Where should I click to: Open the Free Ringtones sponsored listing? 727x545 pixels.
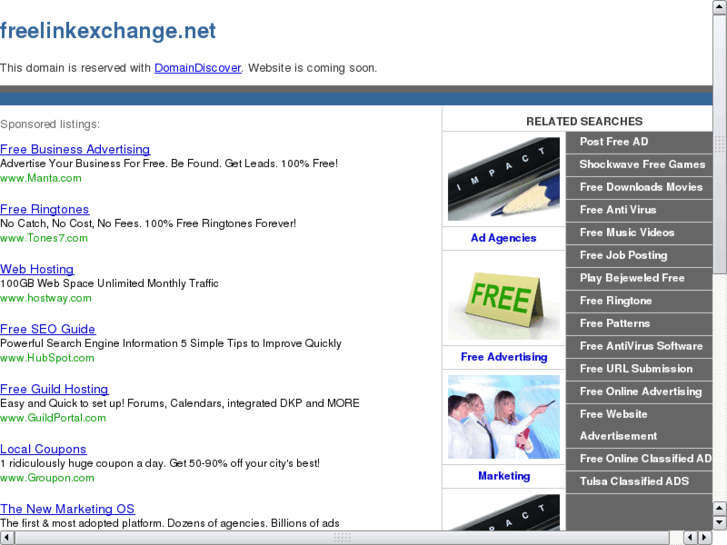pyautogui.click(x=45, y=209)
